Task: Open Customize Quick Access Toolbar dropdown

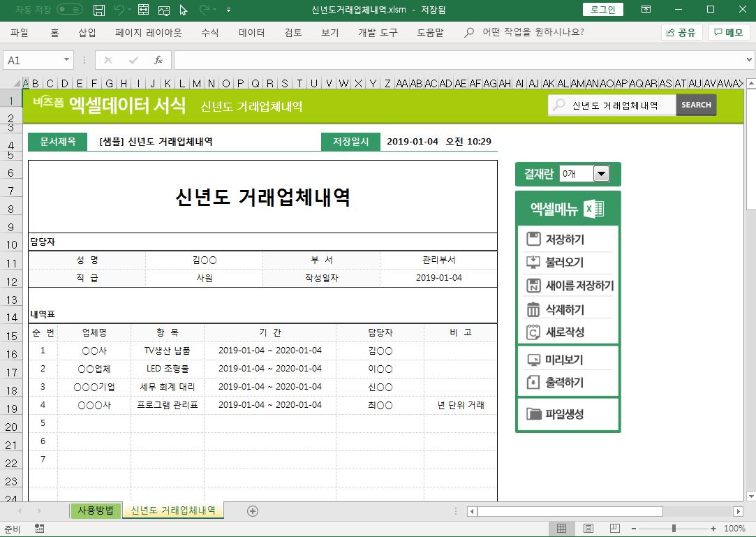Action: [228, 10]
